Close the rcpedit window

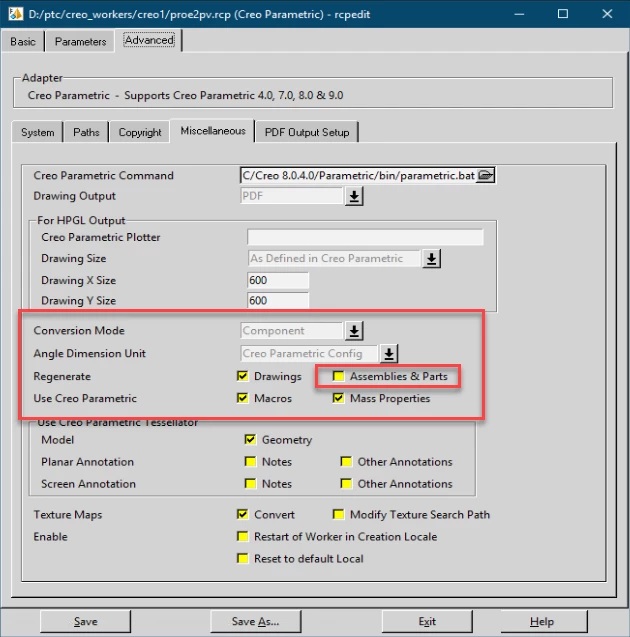tap(607, 14)
